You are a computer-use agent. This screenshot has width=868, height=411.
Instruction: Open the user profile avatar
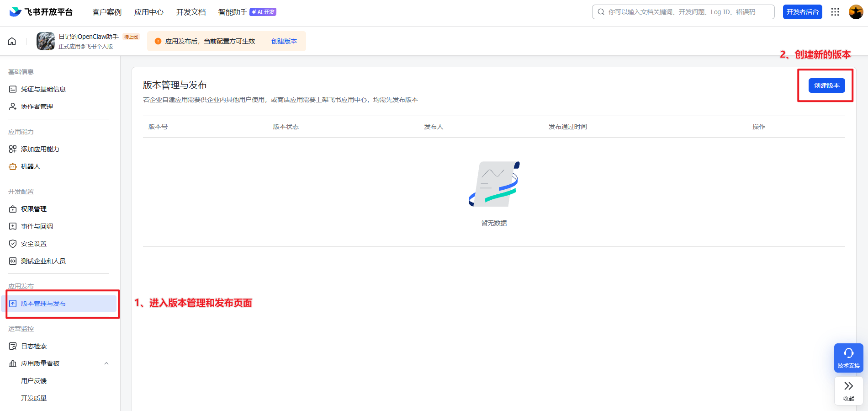point(856,12)
